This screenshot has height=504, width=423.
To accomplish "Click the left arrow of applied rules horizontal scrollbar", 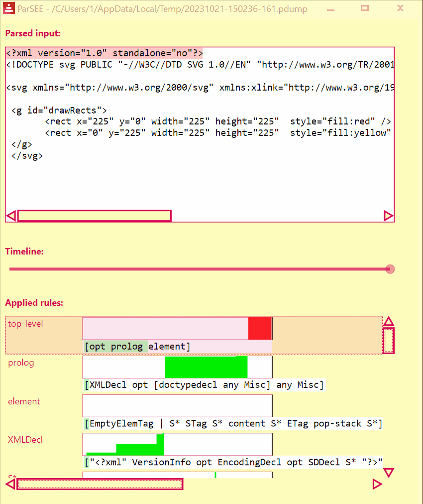I will (x=10, y=484).
